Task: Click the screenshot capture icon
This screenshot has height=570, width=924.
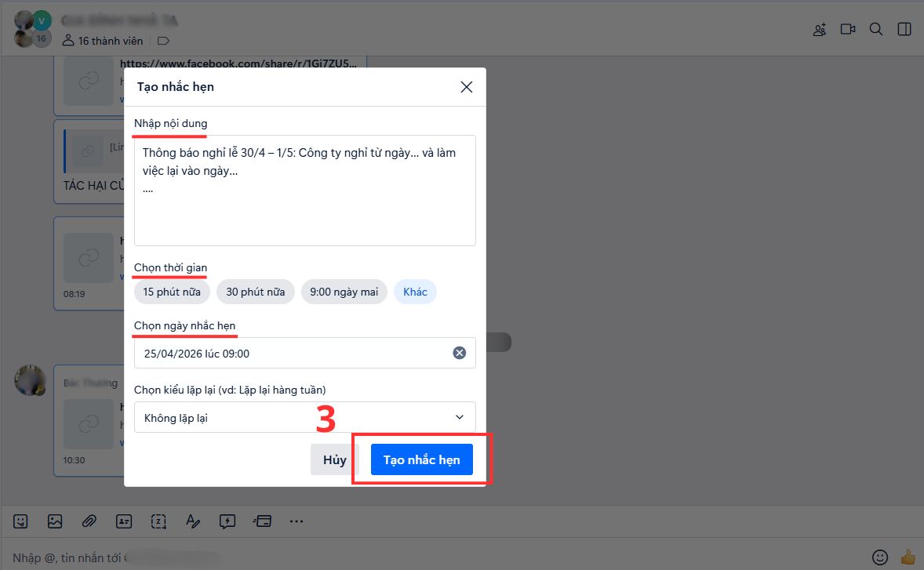Action: point(158,521)
